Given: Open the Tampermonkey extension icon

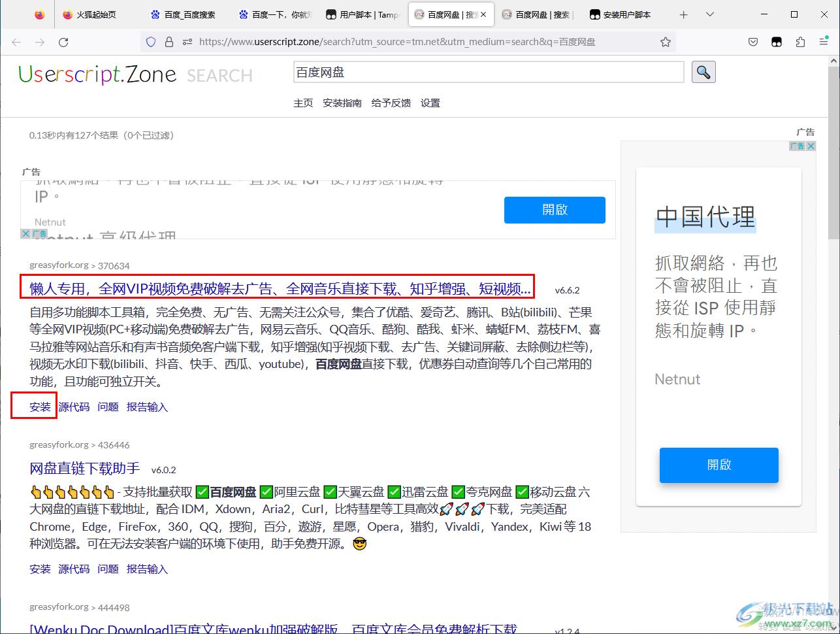Looking at the screenshot, I should coord(777,42).
